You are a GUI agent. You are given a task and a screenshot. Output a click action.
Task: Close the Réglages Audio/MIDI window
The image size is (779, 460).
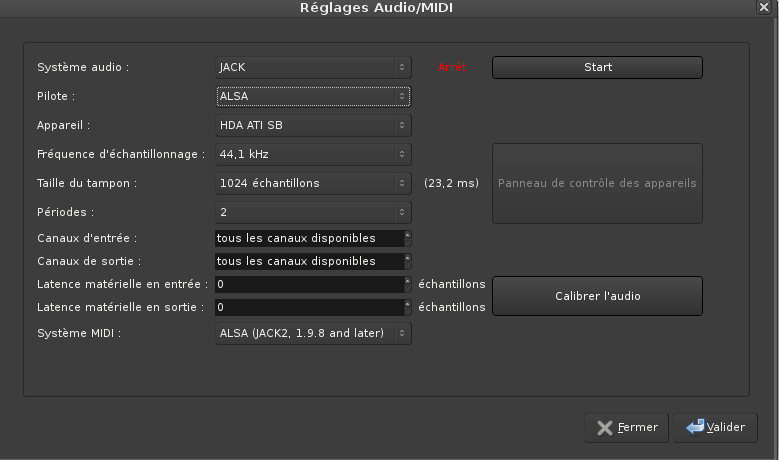pyautogui.click(x=764, y=7)
